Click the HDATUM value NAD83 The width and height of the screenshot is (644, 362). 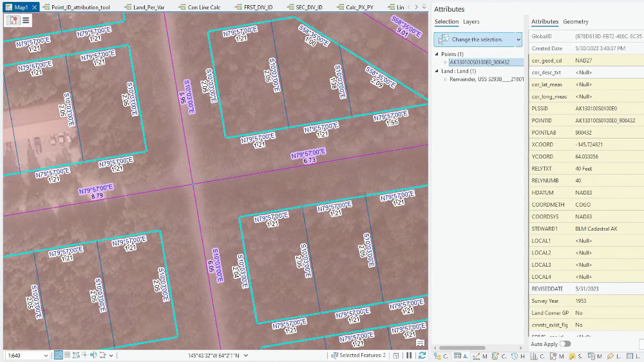coord(583,193)
